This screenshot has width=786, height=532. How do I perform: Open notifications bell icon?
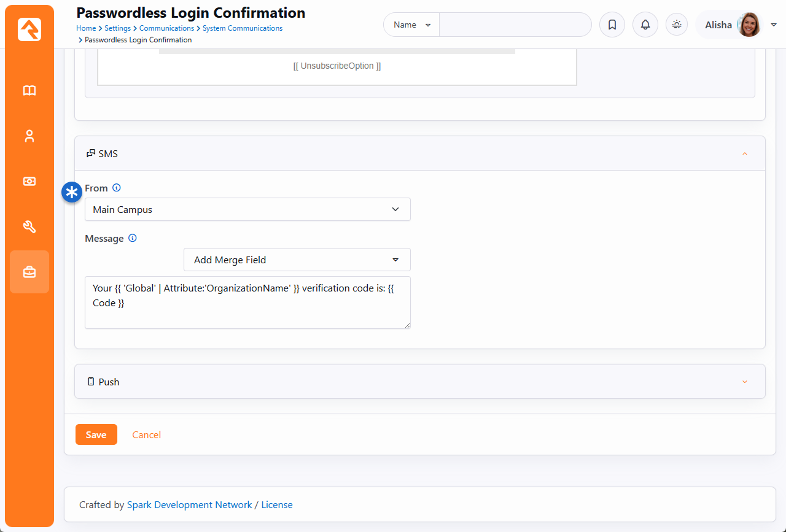click(645, 25)
